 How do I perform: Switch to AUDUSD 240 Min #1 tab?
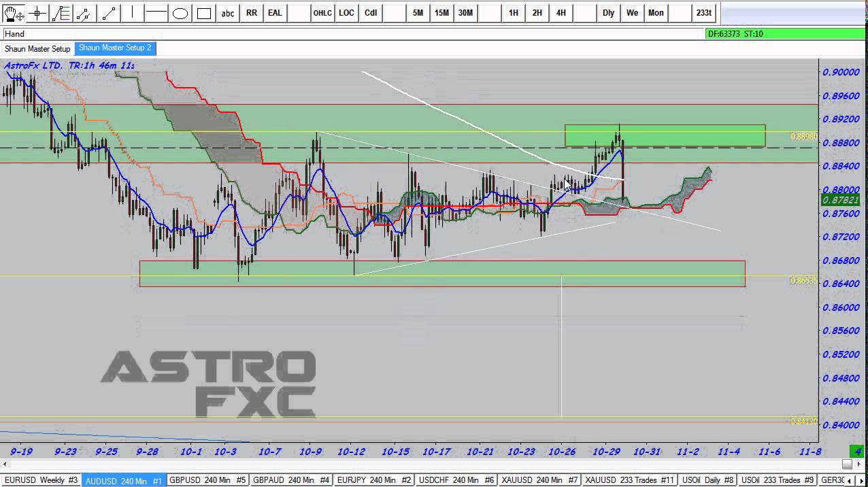tap(124, 480)
